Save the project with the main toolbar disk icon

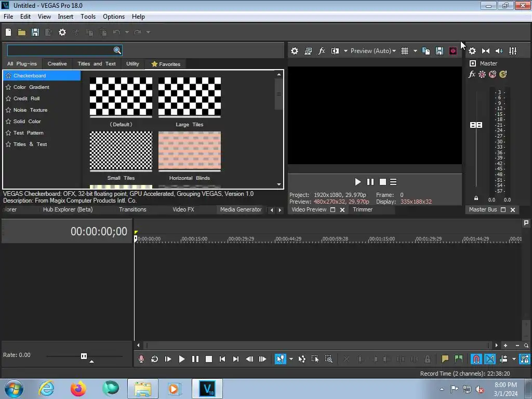click(35, 32)
